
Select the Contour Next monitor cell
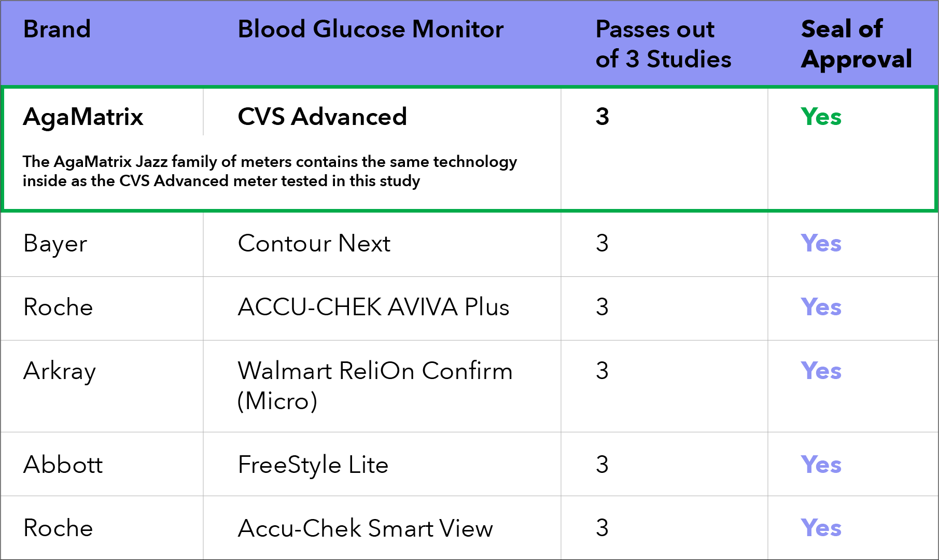click(x=314, y=243)
